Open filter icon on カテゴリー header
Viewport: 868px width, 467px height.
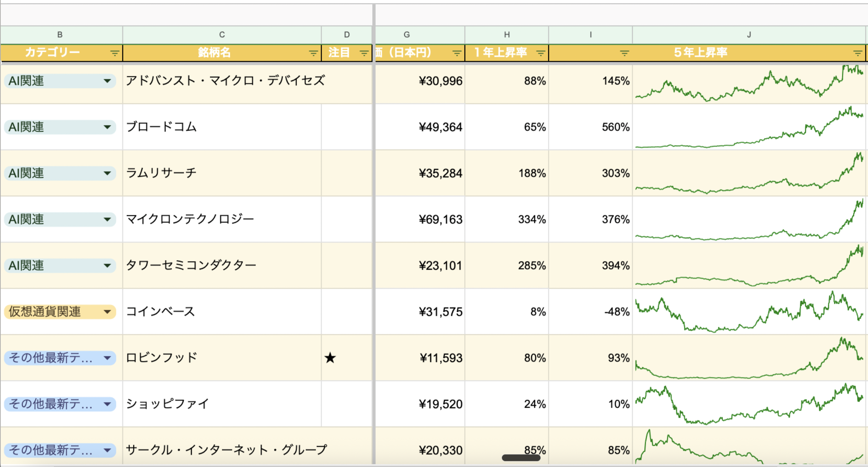coord(114,53)
